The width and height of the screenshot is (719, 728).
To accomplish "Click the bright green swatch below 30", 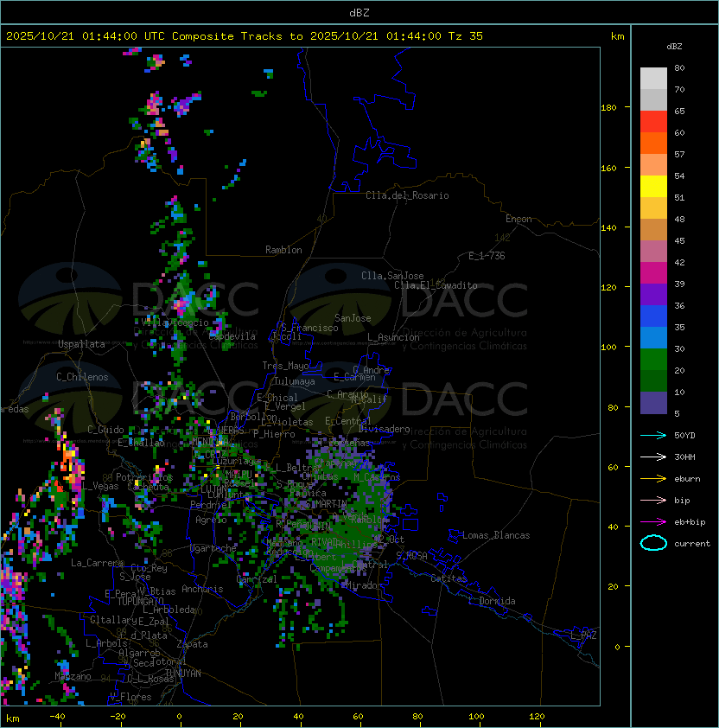I will pos(653,360).
